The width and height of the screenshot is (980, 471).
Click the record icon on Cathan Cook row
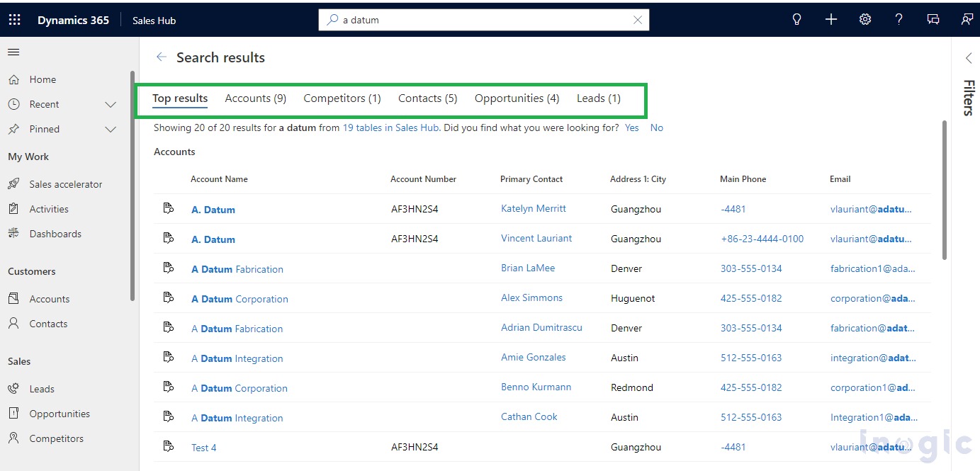click(x=168, y=416)
